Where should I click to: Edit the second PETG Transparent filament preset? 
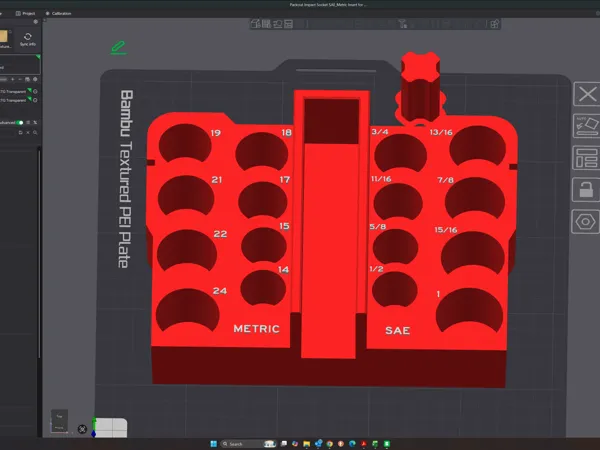pos(35,100)
